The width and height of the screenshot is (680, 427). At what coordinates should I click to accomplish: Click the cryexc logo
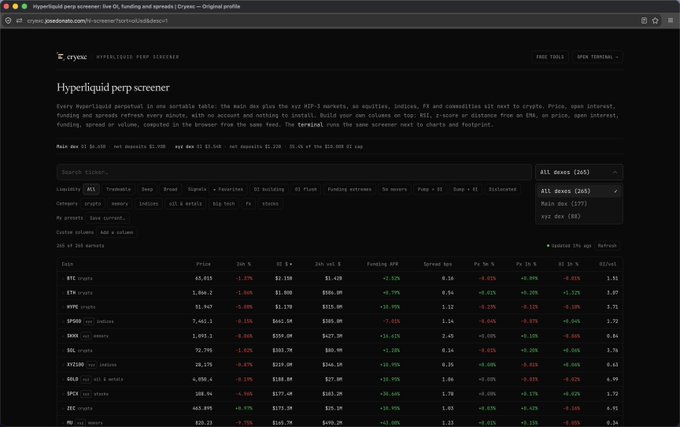72,57
